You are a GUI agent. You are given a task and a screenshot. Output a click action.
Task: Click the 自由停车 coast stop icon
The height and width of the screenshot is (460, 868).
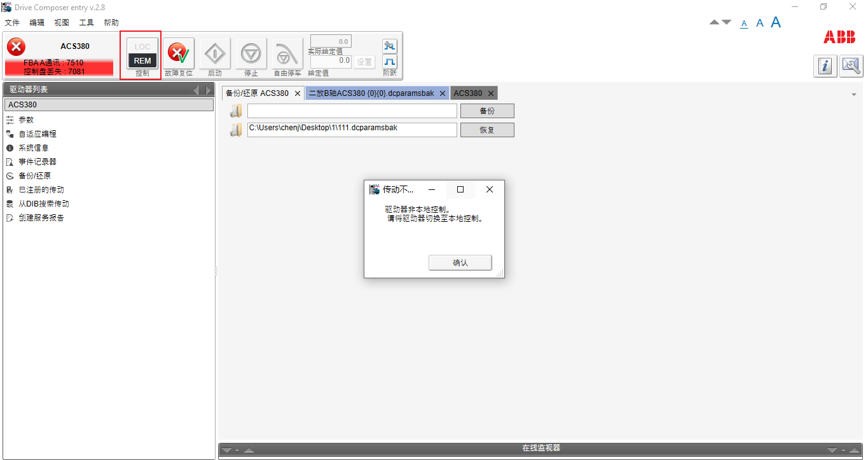287,53
